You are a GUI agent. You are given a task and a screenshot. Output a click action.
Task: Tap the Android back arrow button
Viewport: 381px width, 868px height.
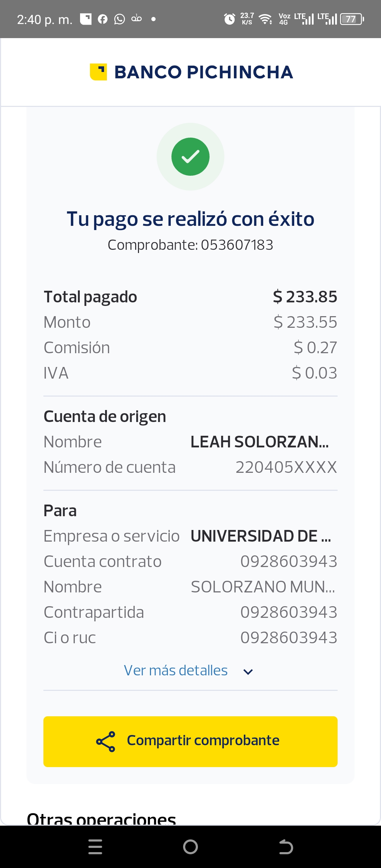click(286, 846)
